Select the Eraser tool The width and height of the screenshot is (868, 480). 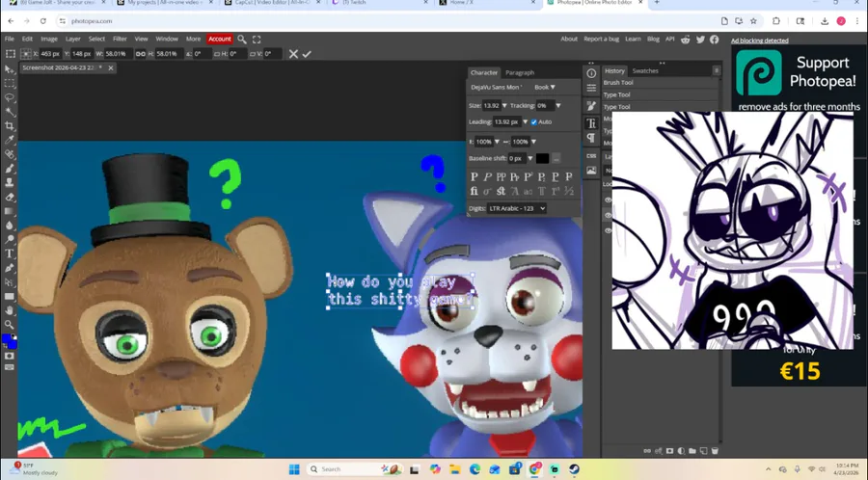coord(10,197)
